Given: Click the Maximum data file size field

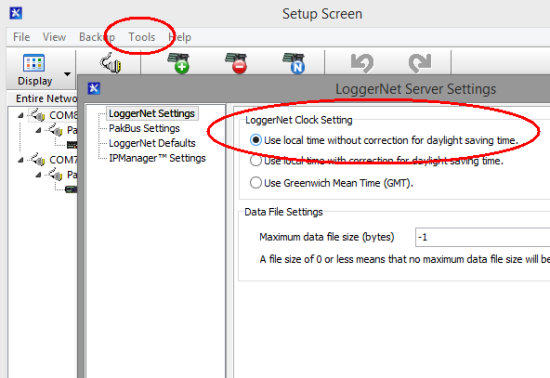Looking at the screenshot, I should click(482, 237).
